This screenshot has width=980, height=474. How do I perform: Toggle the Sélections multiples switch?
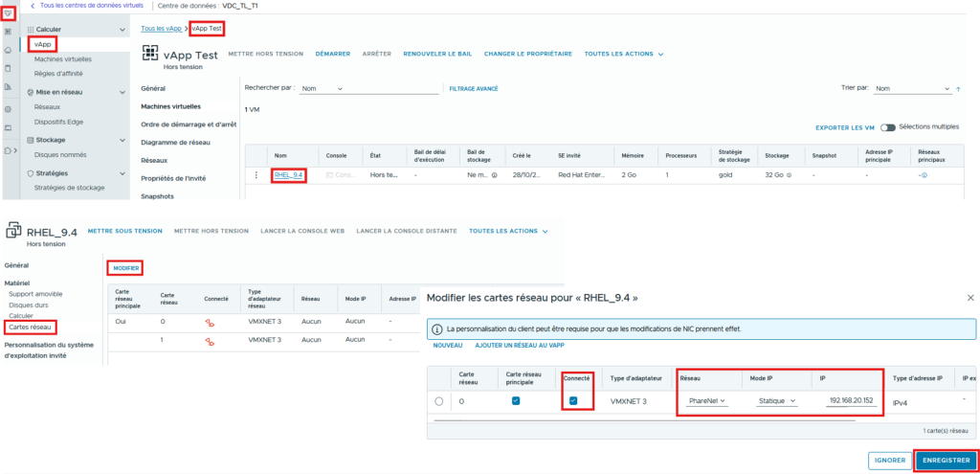[x=888, y=126]
